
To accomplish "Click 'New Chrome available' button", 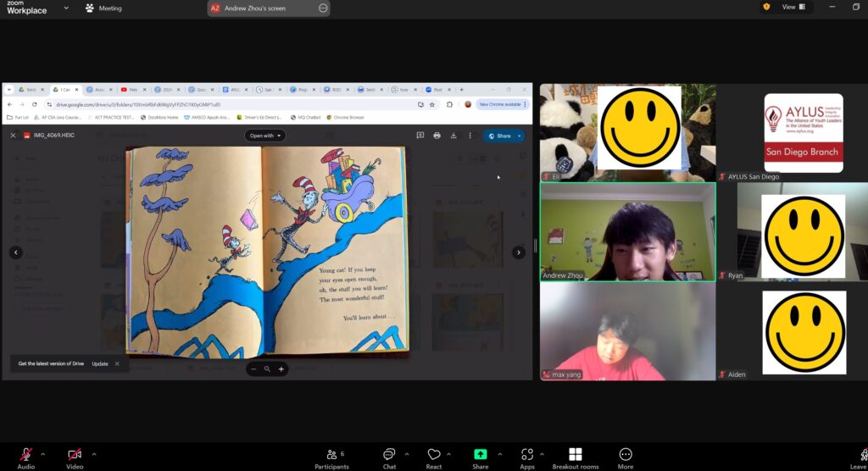I will click(503, 104).
